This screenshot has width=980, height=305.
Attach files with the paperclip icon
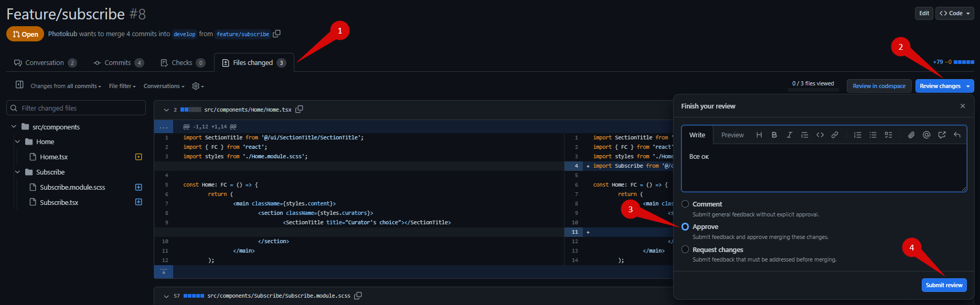point(911,135)
